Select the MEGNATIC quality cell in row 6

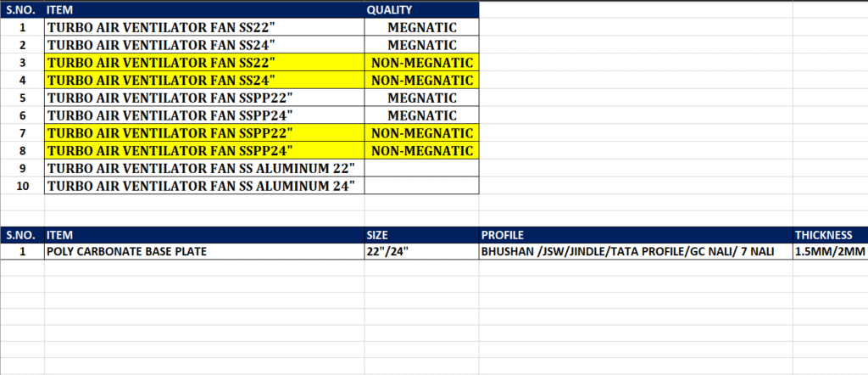tap(421, 115)
